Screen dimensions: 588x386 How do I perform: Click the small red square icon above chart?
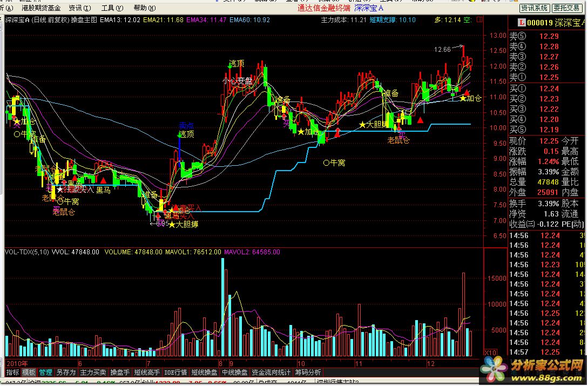(x=479, y=20)
